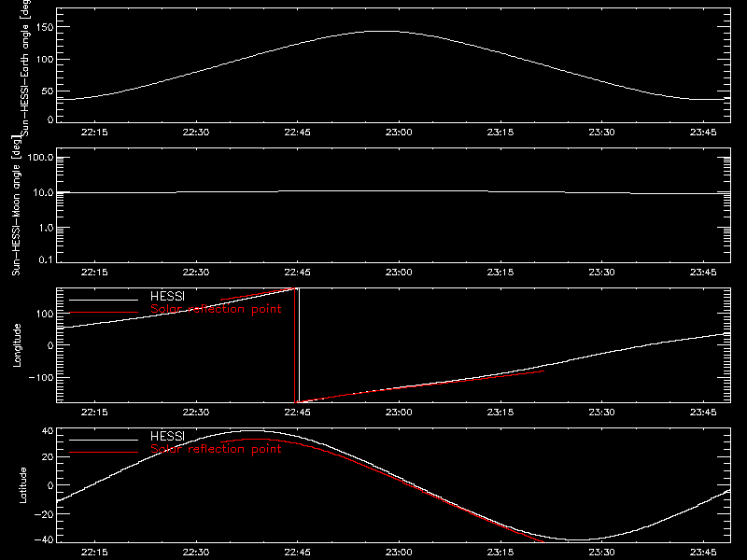
Task: Click 23:00 time label under Longitude plot
Action: tap(399, 413)
